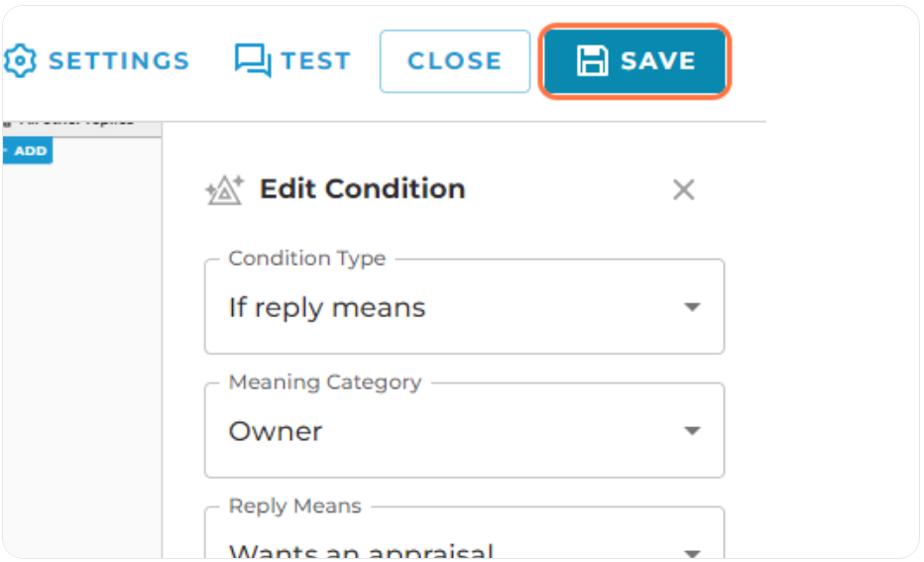Image resolution: width=924 pixels, height=562 pixels.
Task: Click the Test chat bubble icon
Action: click(x=253, y=60)
